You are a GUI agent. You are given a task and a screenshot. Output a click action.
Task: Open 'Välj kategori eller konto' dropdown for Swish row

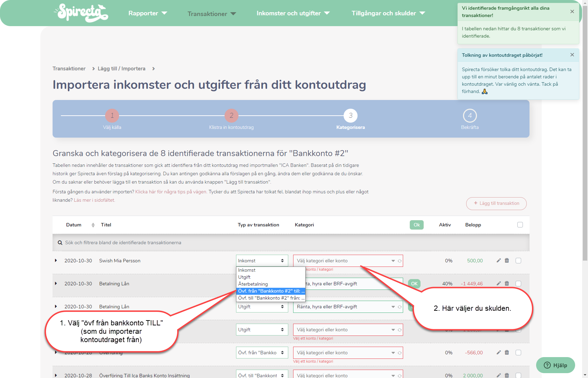coord(345,261)
